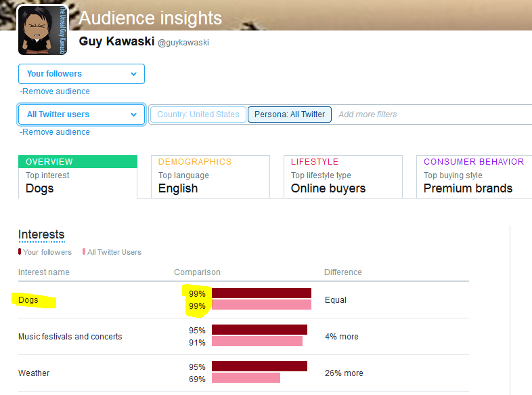This screenshot has width=532, height=395.
Task: Select 'Music festivals and concerts' interest
Action: (x=70, y=337)
